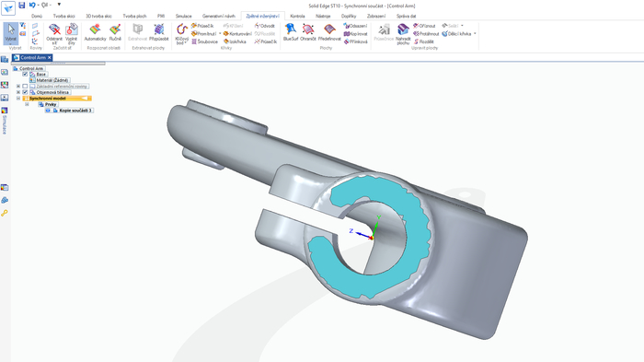Expand the Objemová tělesa tree node

point(18,92)
